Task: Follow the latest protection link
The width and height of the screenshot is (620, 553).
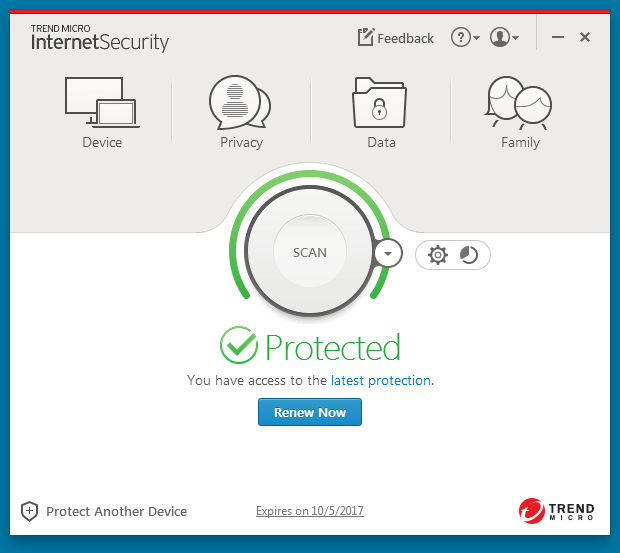Action: point(381,380)
